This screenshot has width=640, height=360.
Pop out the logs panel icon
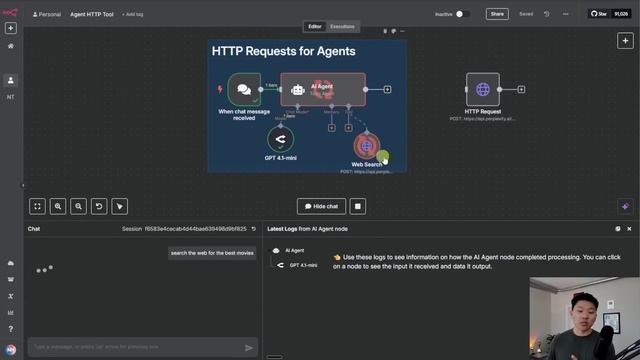point(618,229)
